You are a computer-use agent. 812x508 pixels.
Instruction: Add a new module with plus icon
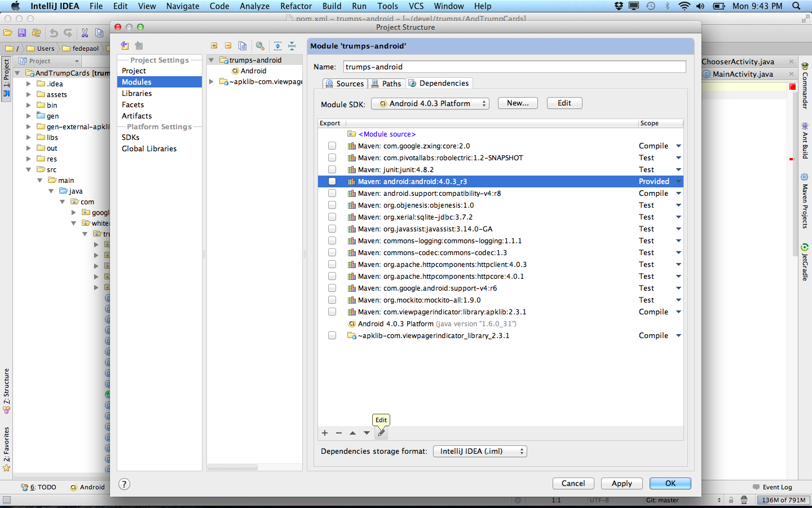[214, 46]
